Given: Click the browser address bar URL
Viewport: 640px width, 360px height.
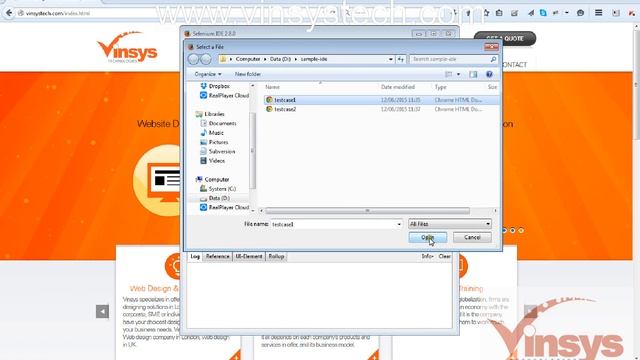Looking at the screenshot, I should point(58,13).
